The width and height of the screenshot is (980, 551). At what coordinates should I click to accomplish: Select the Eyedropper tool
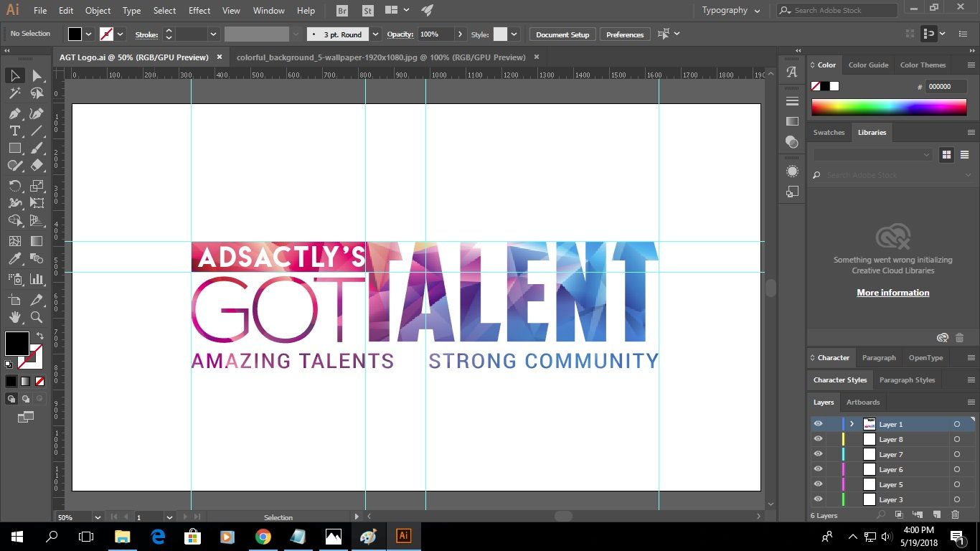pos(14,258)
